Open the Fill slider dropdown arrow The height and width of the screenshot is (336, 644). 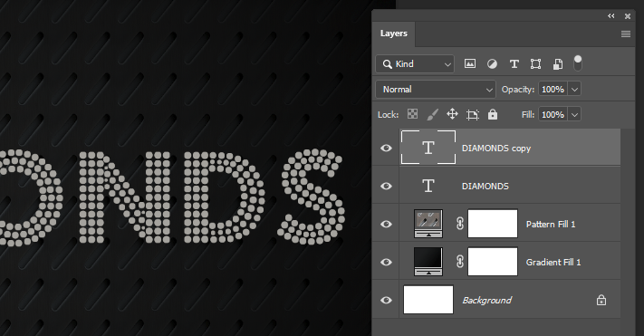(x=574, y=115)
